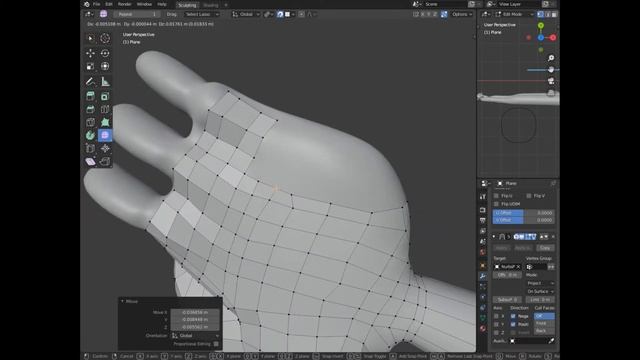Open the File menu

click(x=96, y=4)
